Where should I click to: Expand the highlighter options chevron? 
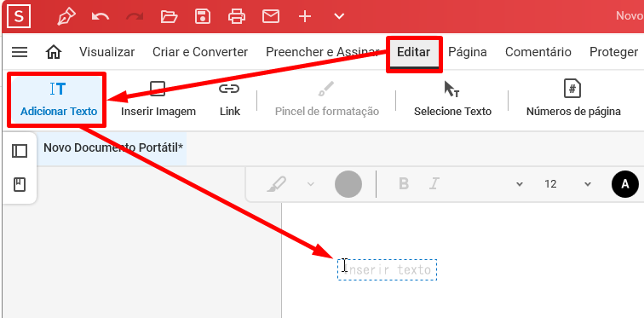coord(311,184)
